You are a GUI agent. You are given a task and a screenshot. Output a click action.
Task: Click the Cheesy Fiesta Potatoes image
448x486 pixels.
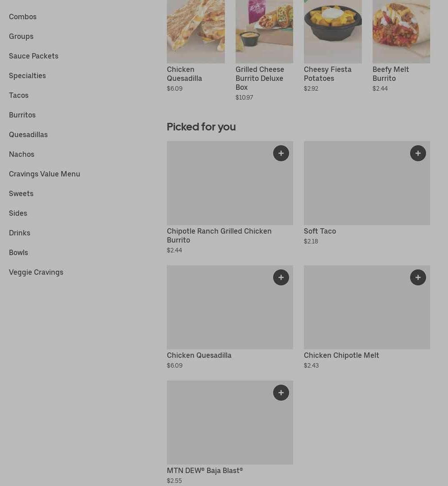tap(332, 31)
